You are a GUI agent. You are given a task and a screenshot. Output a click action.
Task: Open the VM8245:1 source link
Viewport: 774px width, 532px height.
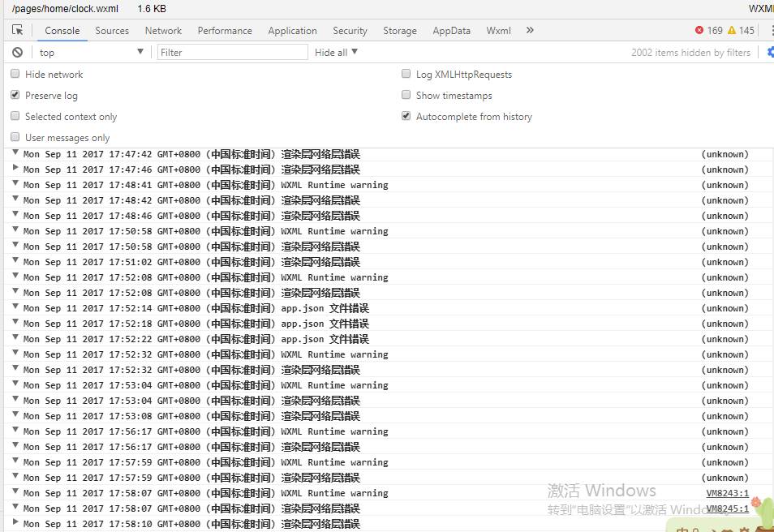727,508
